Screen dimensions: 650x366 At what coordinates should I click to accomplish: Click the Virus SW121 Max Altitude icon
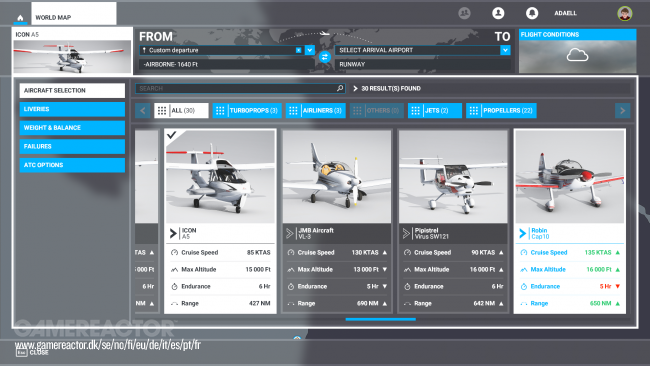click(407, 269)
